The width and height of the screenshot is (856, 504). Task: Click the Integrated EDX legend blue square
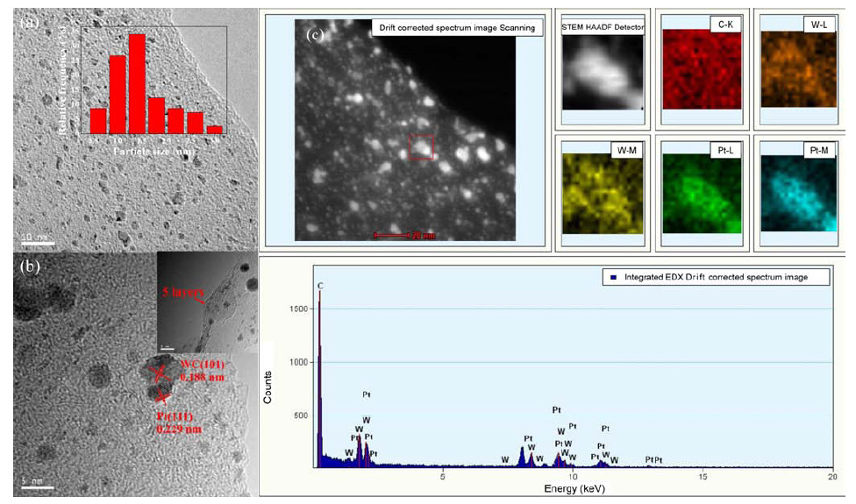coord(614,277)
